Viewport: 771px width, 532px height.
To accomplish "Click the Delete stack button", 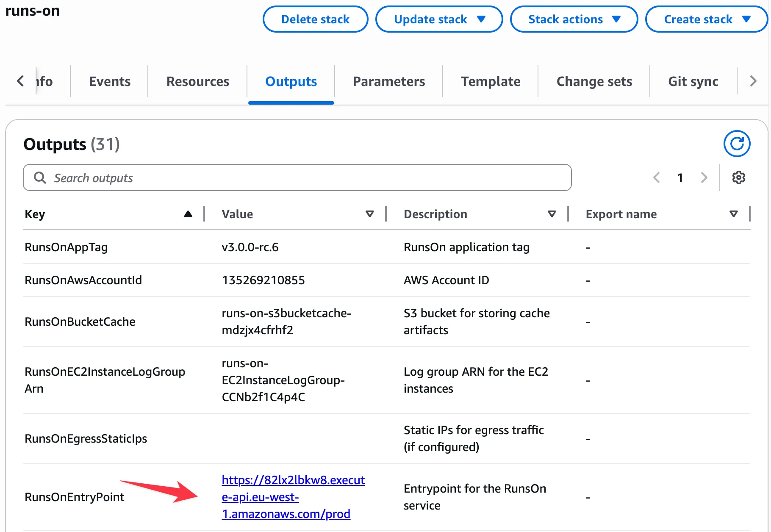I will [x=315, y=19].
